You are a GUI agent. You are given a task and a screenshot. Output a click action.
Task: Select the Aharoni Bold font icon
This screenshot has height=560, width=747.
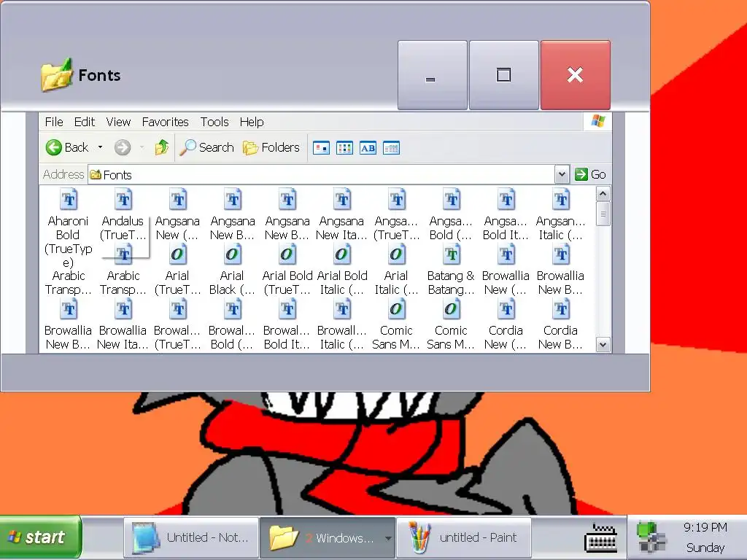point(69,198)
